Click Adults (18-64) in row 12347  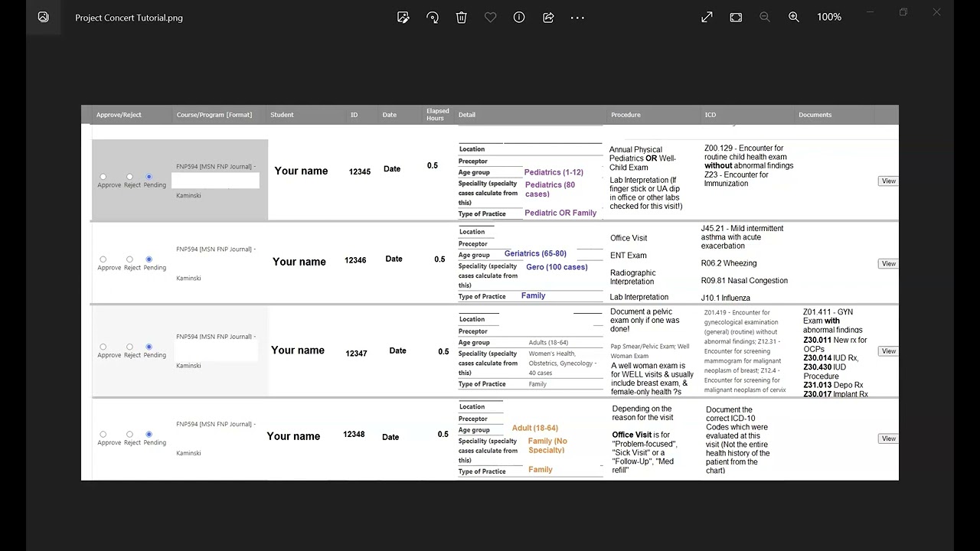tap(548, 343)
